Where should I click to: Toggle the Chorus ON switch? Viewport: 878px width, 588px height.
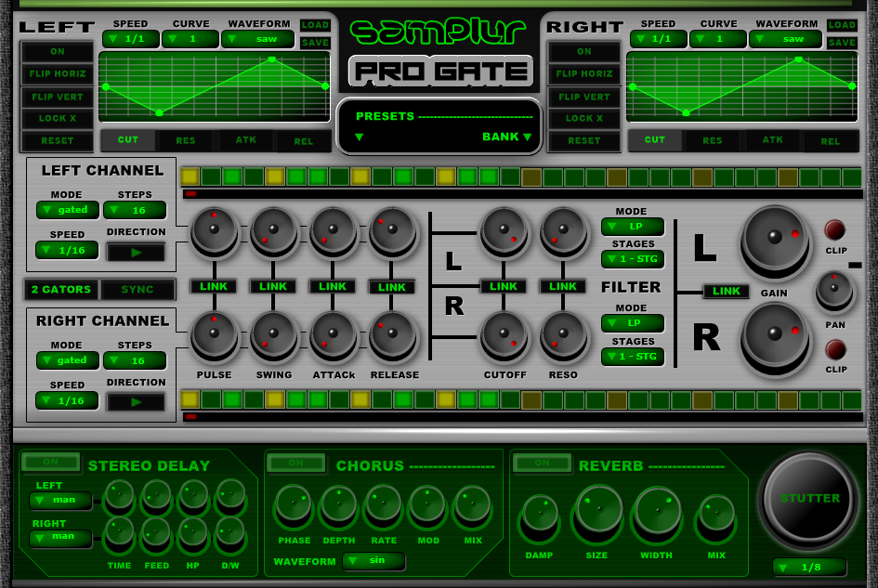click(295, 463)
